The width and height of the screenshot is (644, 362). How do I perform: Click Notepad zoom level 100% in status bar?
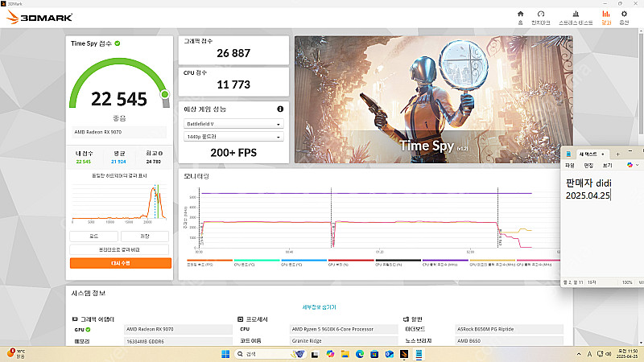(627, 282)
